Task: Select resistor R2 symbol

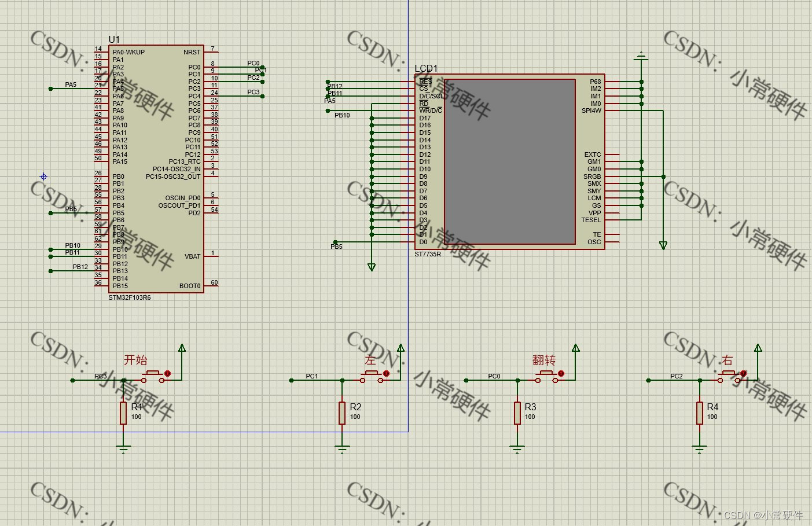Action: [342, 413]
